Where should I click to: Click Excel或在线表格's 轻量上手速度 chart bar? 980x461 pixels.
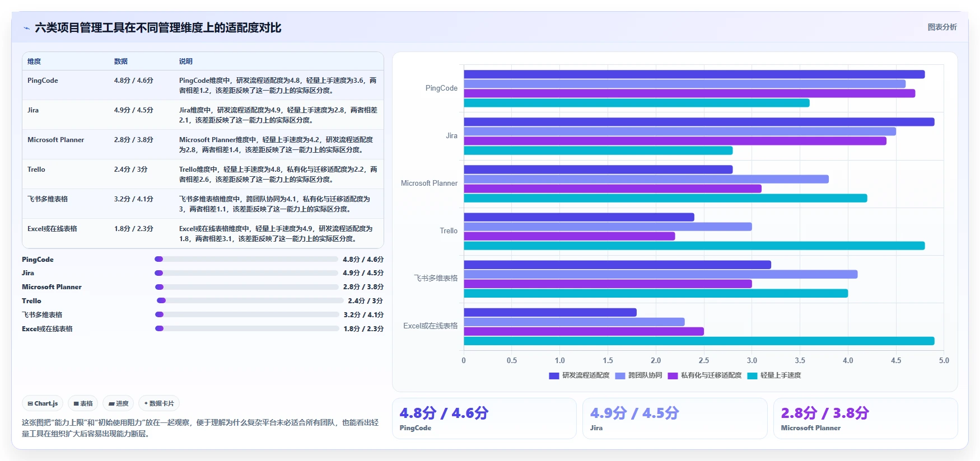[x=699, y=341]
